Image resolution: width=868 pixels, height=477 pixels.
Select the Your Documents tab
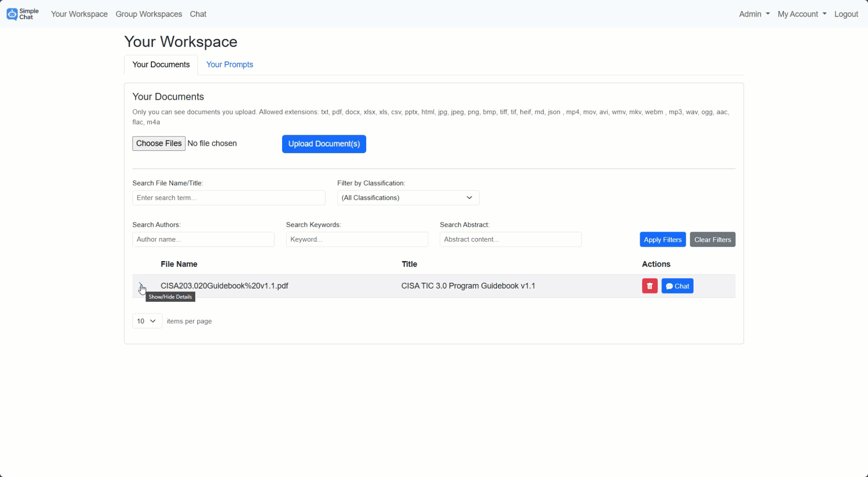pos(160,65)
